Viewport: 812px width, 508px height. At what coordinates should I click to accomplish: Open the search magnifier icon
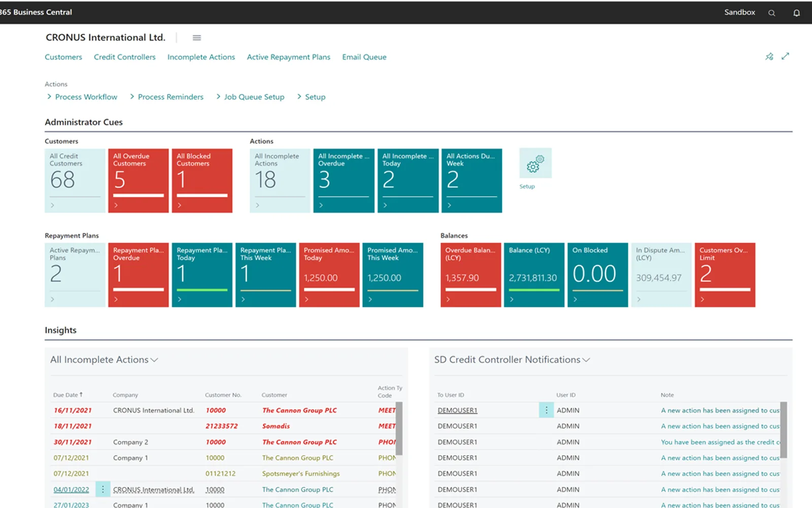coord(771,13)
